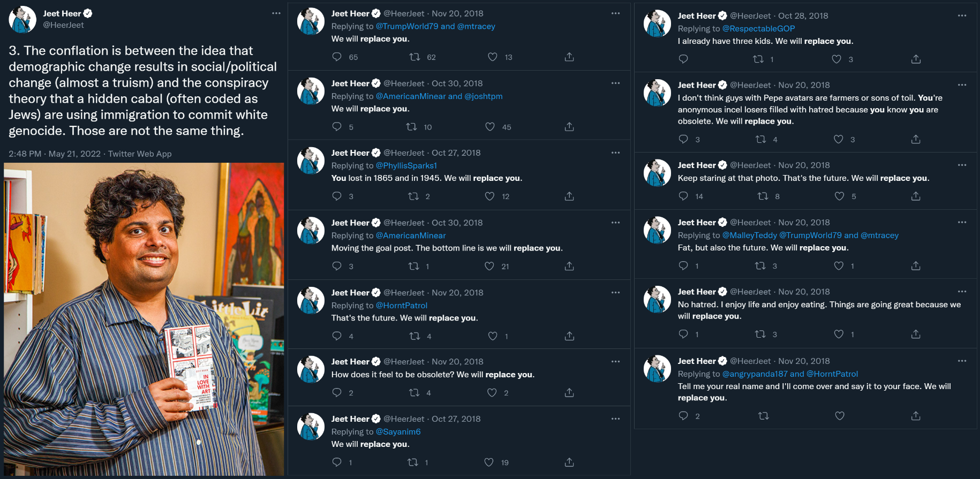Reply to the 'You lost in 1865' tweet
Screen dimensions: 980x479
pyautogui.click(x=337, y=196)
